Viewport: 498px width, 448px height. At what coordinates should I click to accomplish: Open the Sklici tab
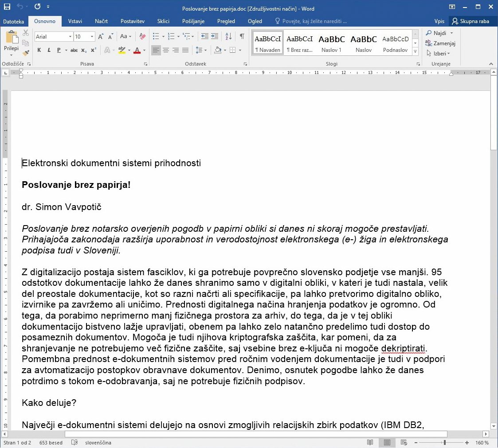163,21
